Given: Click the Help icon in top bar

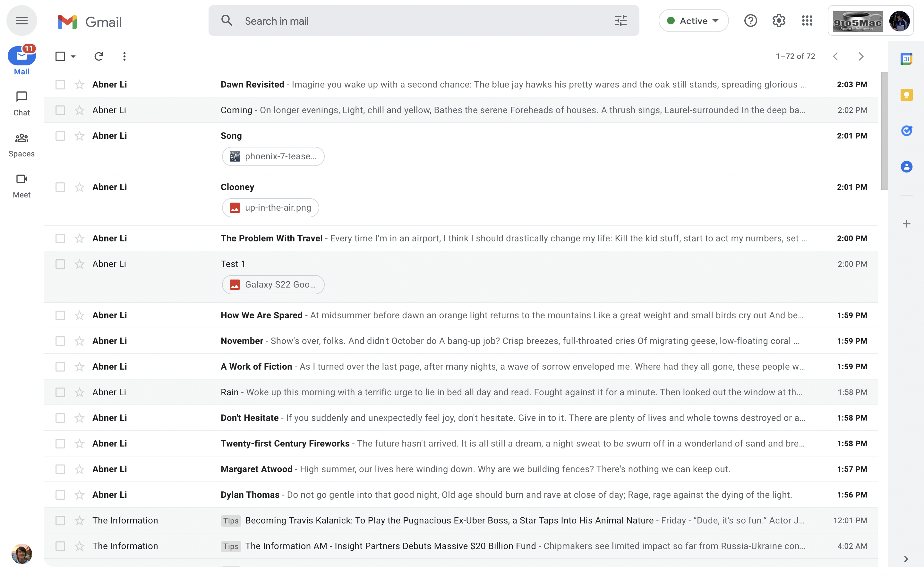Looking at the screenshot, I should [750, 21].
